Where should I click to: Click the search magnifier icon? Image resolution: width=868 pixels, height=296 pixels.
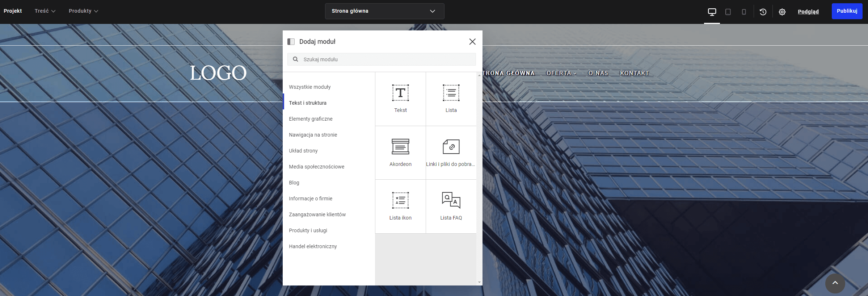[295, 59]
